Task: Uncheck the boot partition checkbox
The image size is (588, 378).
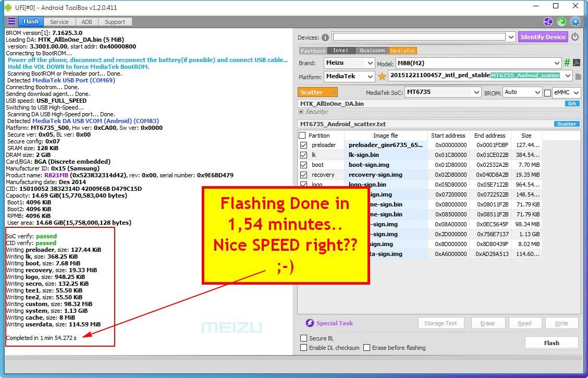Action: [x=304, y=165]
